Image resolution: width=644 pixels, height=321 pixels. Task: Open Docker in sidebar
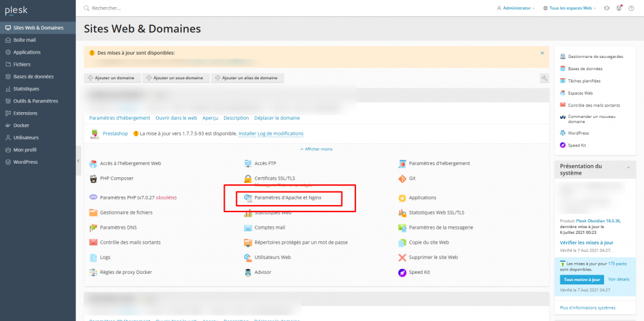(38, 125)
